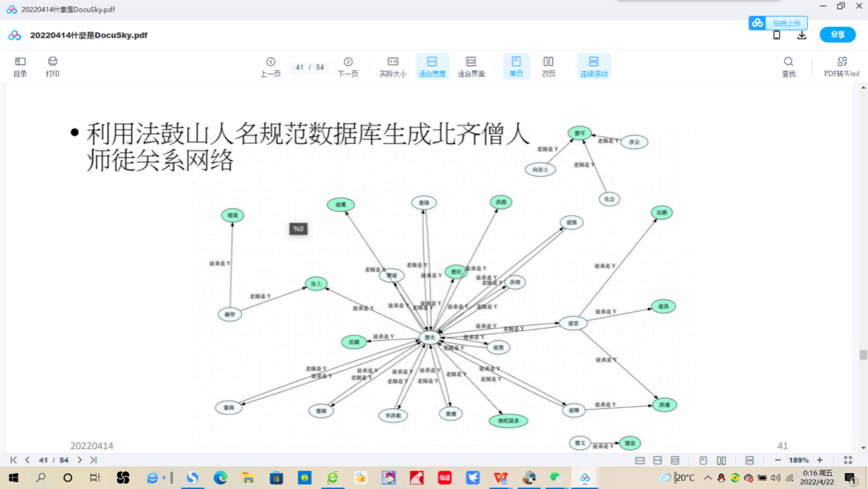Screen dimensions: 868x489
Task: Select 适合界面 fit page view
Action: click(471, 67)
